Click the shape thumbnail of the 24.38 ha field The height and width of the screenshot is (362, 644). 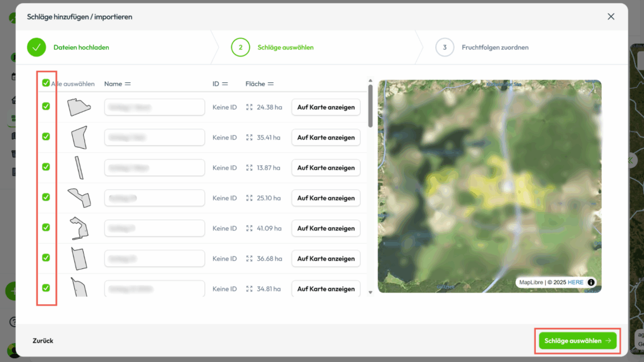(79, 107)
